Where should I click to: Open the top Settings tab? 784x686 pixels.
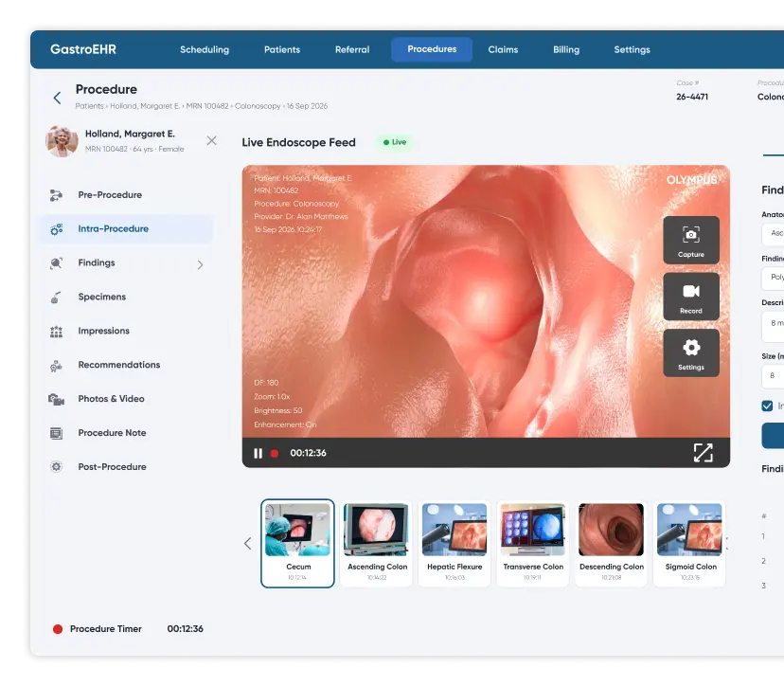coord(632,49)
